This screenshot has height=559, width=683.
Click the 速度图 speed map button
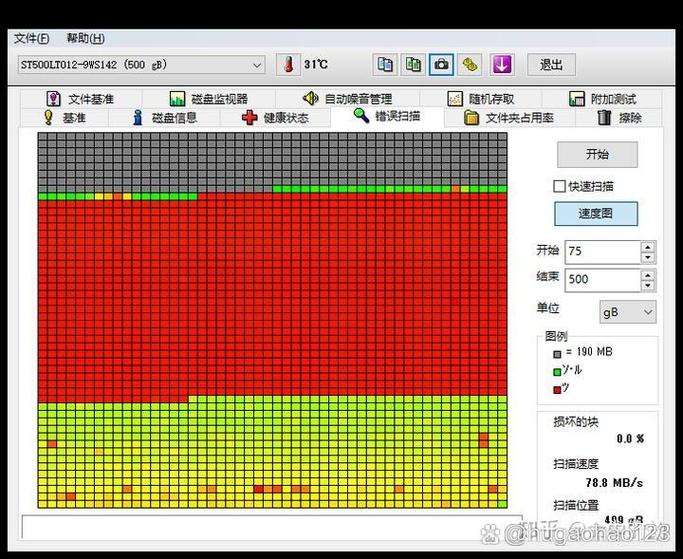click(x=596, y=213)
